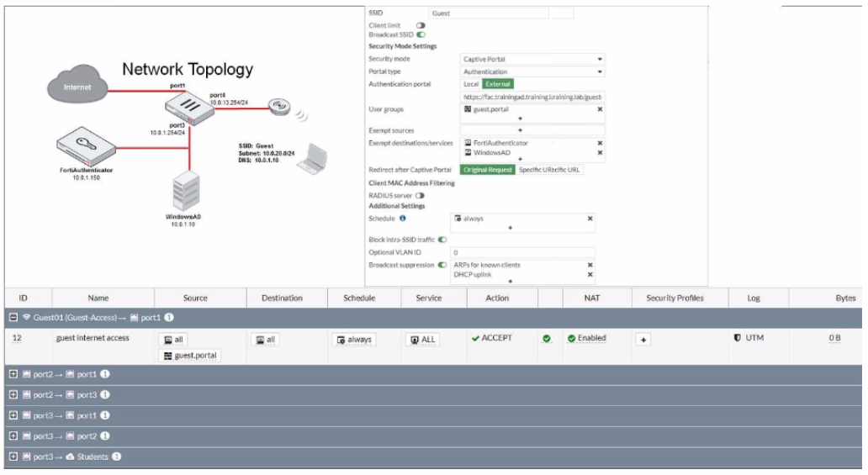Viewport: 868px width, 475px height.
Task: Remove ARPs for known clients entry
Action: click(x=590, y=265)
